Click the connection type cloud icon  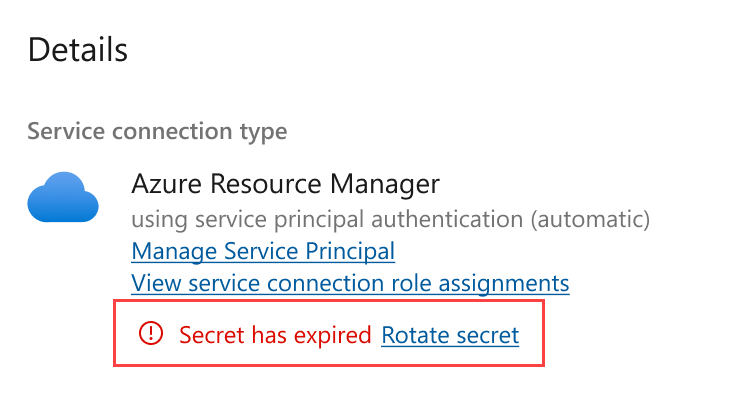[63, 197]
